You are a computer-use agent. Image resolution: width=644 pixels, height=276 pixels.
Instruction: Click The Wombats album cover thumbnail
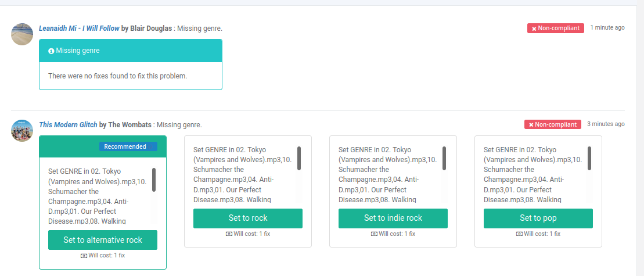point(22,131)
